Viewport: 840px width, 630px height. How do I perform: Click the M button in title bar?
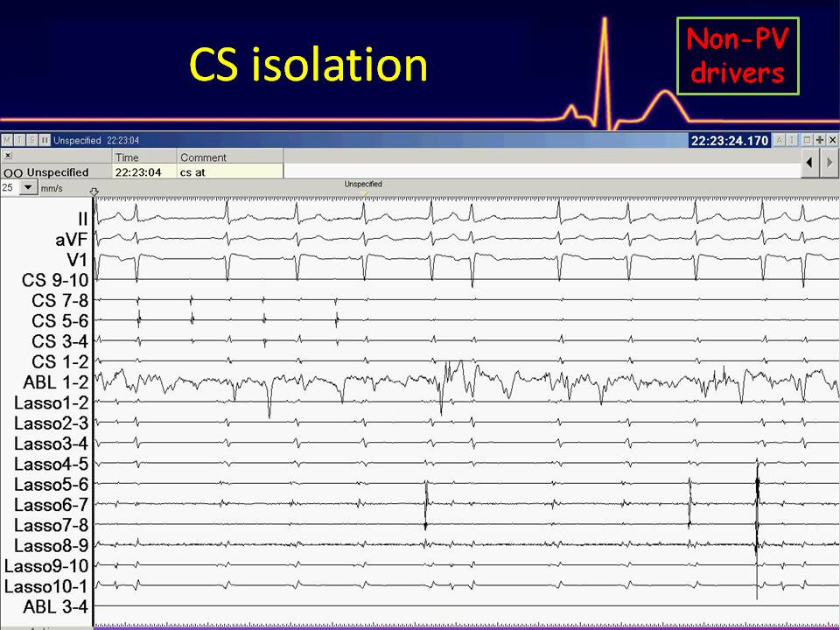tap(8, 140)
